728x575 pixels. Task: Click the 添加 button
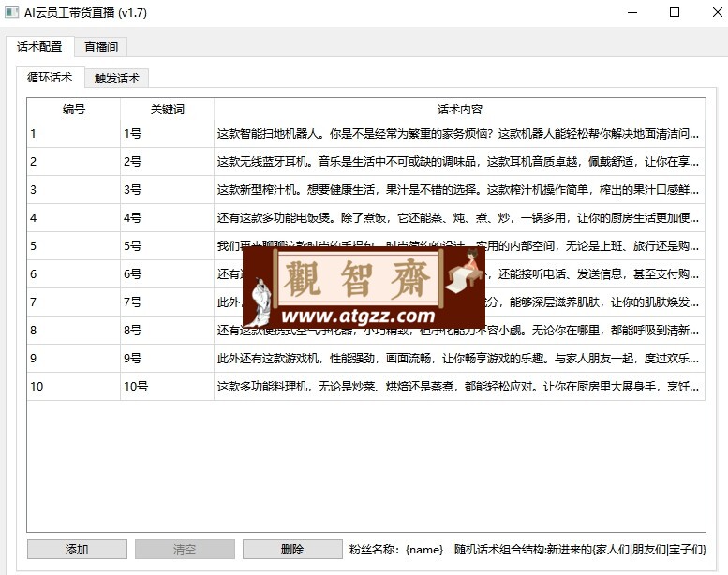(x=77, y=550)
